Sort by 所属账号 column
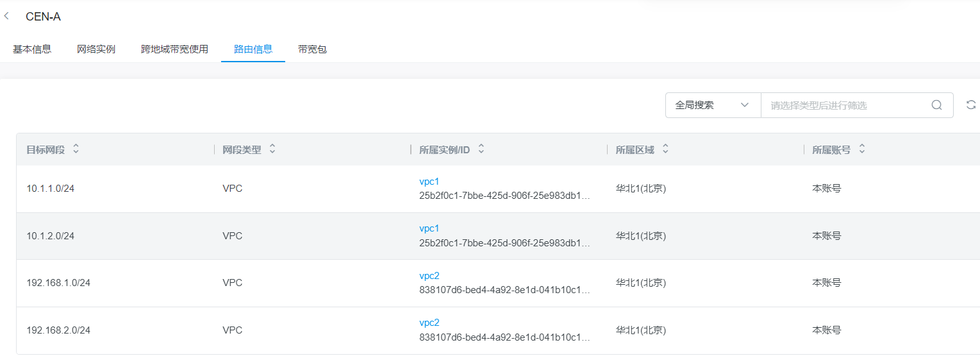The image size is (980, 356). (862, 149)
